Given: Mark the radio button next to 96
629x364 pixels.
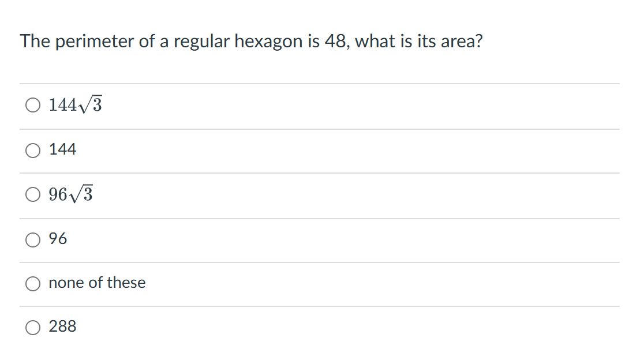Looking at the screenshot, I should coord(33,239).
